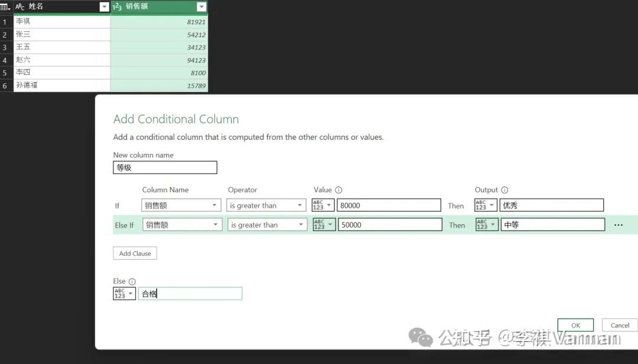638x364 pixels.
Task: Open the 销售额 column filter dropdown
Action: click(201, 6)
